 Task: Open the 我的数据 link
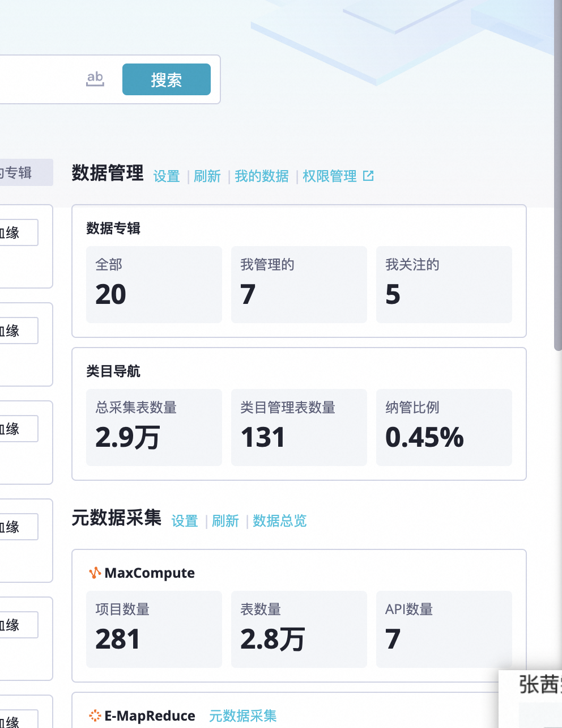coord(262,176)
